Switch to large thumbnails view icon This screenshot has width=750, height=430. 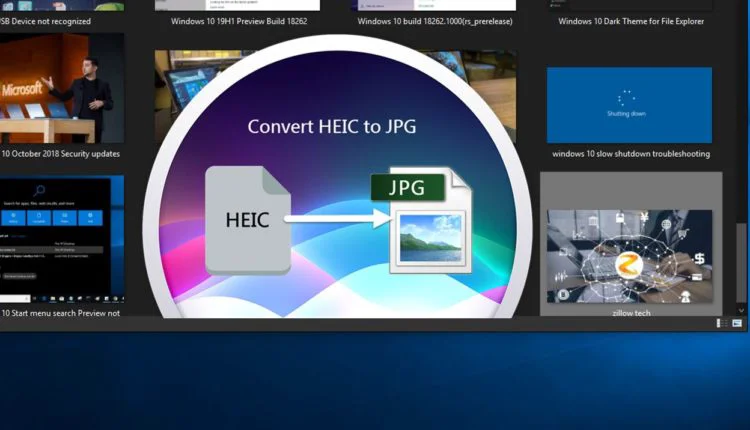point(737,323)
